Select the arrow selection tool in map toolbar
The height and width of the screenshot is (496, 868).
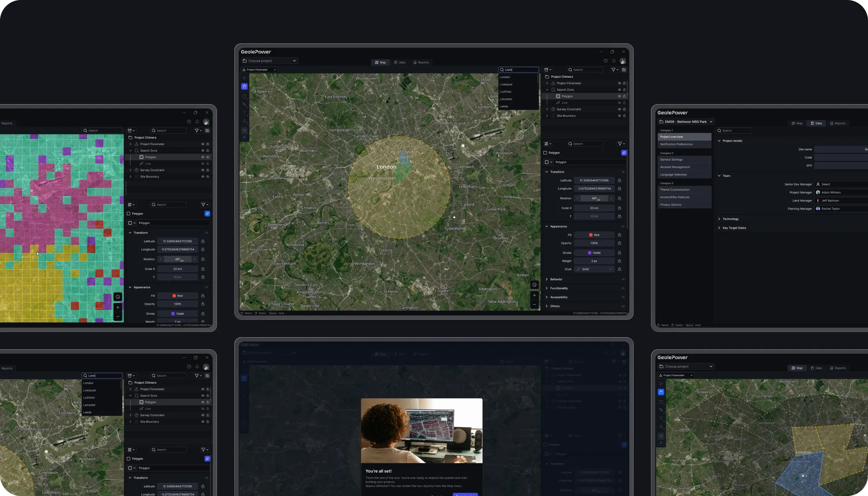pos(244,78)
